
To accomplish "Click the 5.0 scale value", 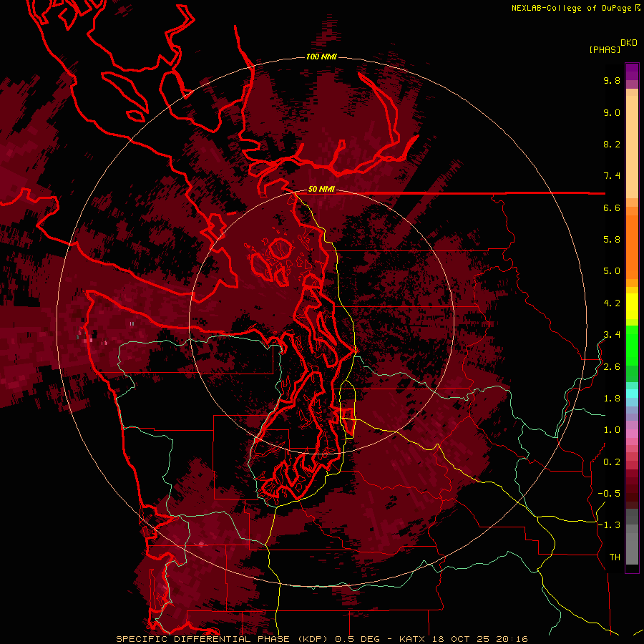I will point(612,271).
